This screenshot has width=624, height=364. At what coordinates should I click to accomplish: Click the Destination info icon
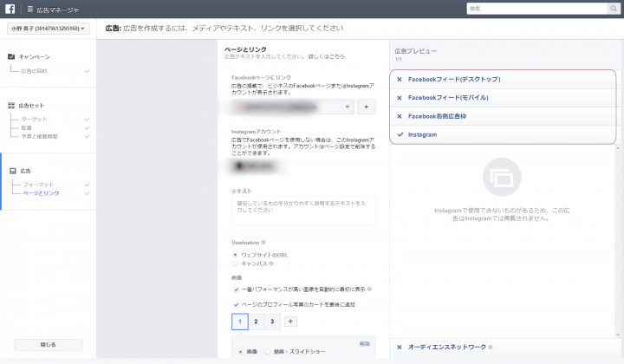pyautogui.click(x=263, y=243)
